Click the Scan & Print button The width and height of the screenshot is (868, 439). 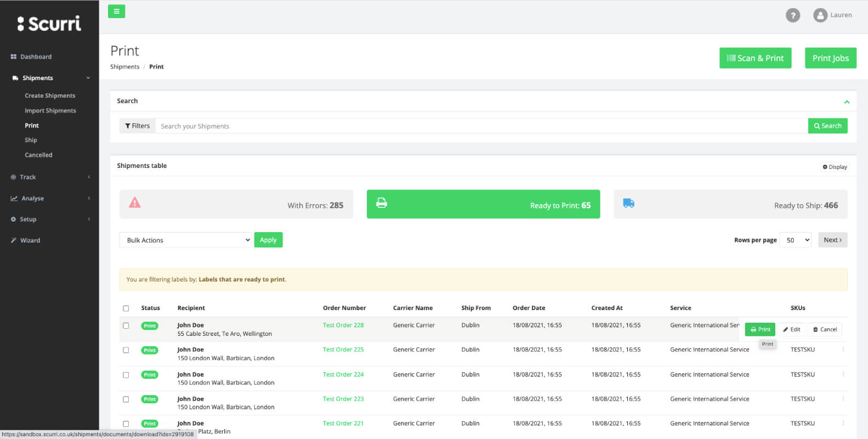(755, 58)
